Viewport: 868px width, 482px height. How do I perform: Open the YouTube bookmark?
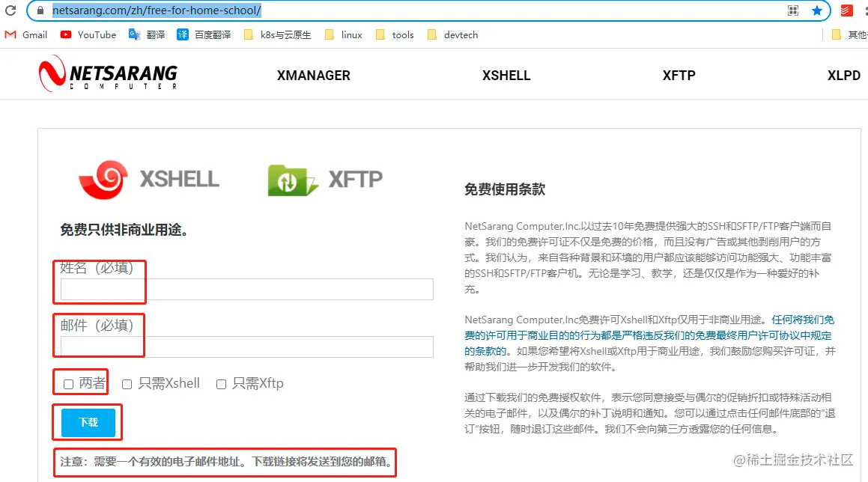tap(88, 35)
